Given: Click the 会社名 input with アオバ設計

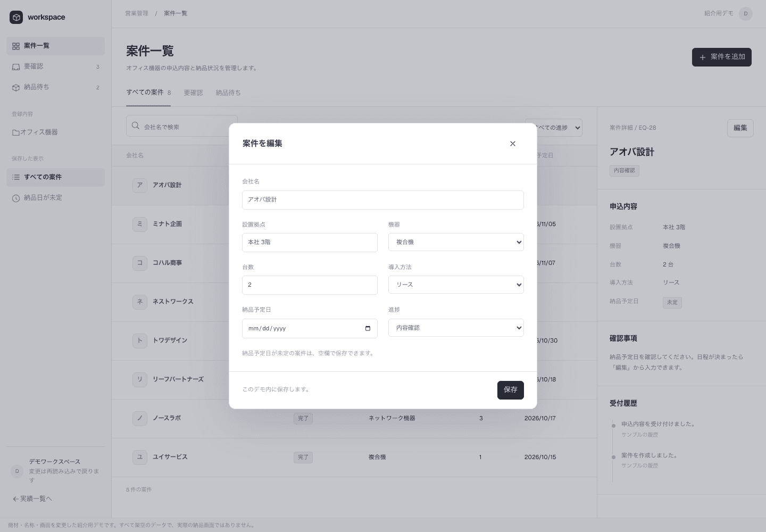Looking at the screenshot, I should [x=383, y=200].
